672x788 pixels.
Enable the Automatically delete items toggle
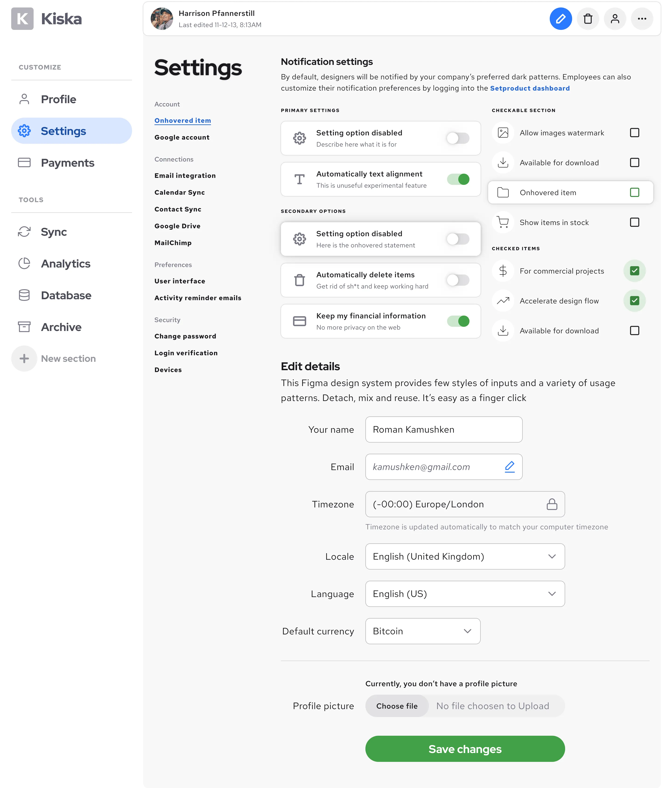458,280
